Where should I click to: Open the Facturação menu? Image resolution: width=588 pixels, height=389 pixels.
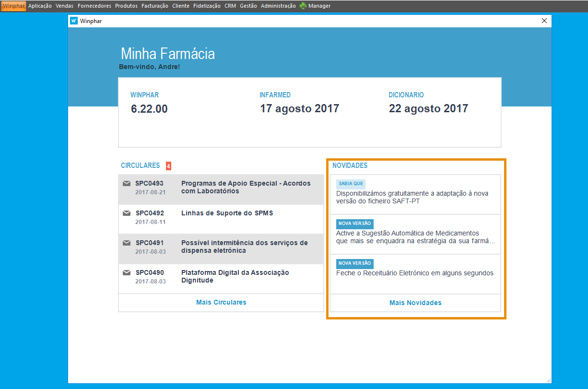coord(155,6)
